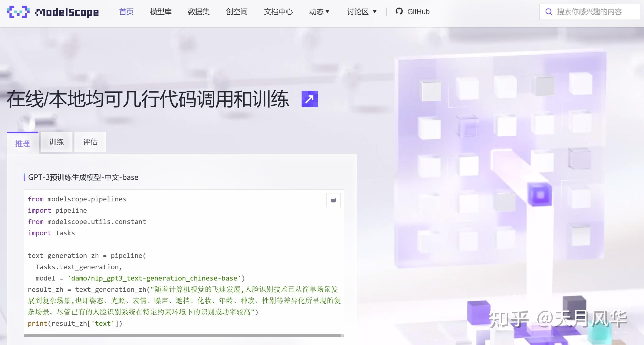
Task: Go to 模型库 in navigation
Action: [161, 12]
